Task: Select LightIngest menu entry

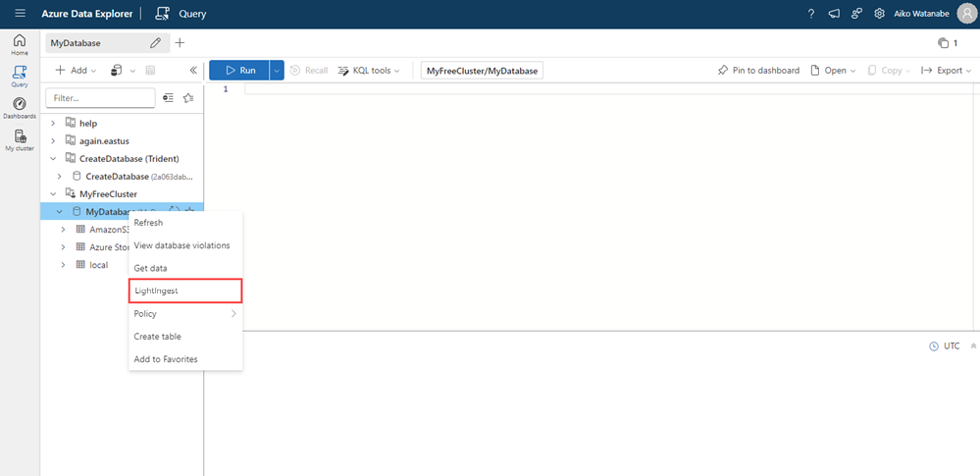Action: pyautogui.click(x=185, y=291)
